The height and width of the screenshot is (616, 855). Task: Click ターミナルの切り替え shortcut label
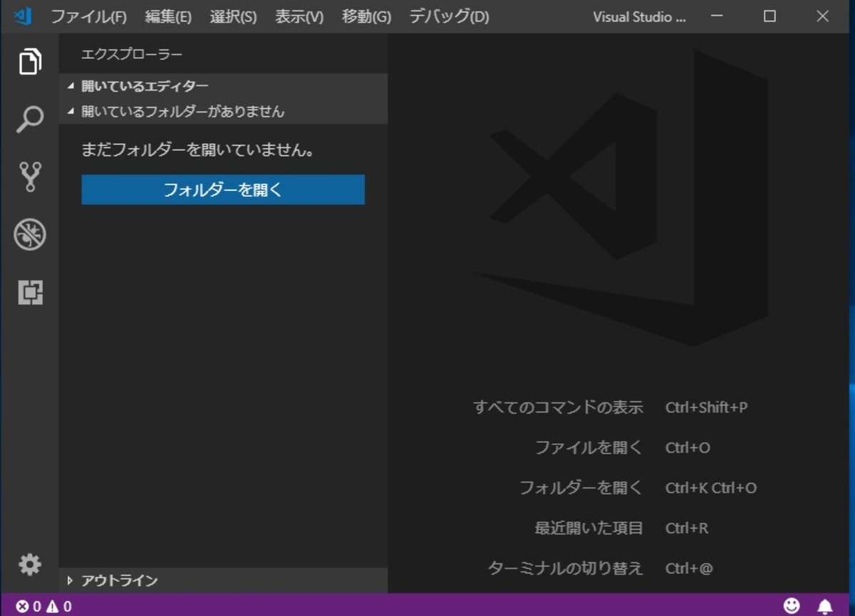point(565,568)
